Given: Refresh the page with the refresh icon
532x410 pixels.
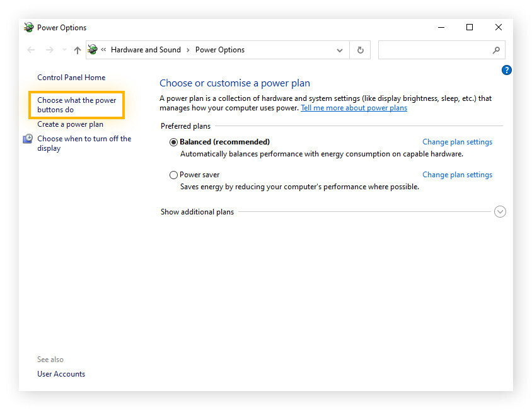Looking at the screenshot, I should 360,49.
